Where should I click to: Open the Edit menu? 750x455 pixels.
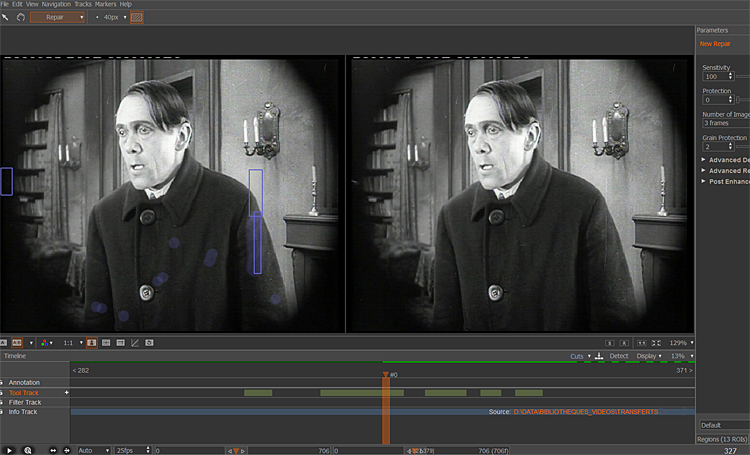17,4
